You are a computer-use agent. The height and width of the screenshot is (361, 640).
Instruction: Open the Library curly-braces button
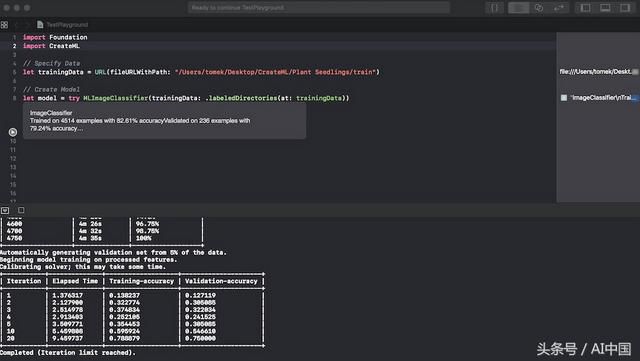click(494, 8)
